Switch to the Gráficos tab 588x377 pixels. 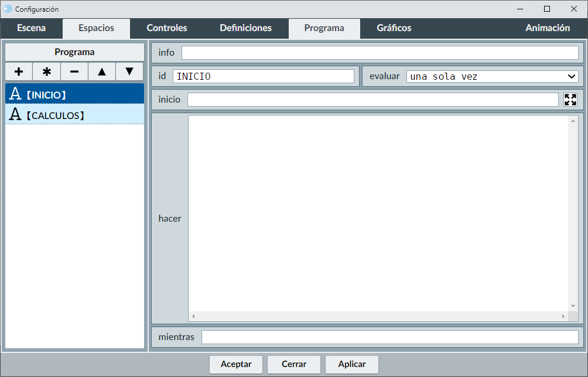click(394, 28)
